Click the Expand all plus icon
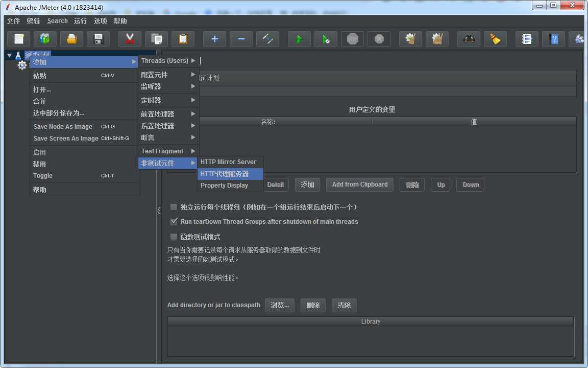Viewport: 588px width, 368px height. pyautogui.click(x=214, y=39)
